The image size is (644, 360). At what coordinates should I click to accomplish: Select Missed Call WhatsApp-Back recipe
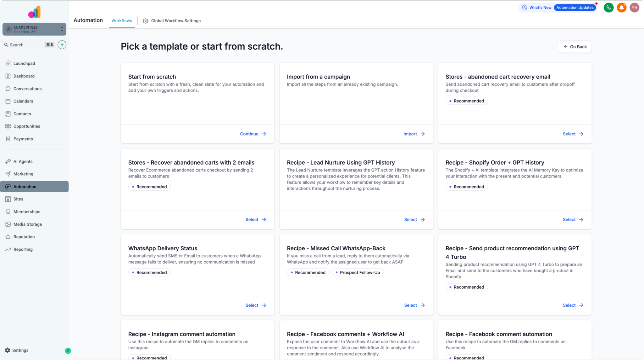tap(414, 305)
